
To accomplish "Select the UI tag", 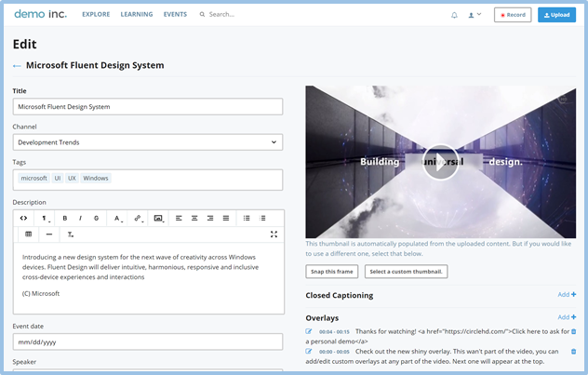I will point(58,178).
